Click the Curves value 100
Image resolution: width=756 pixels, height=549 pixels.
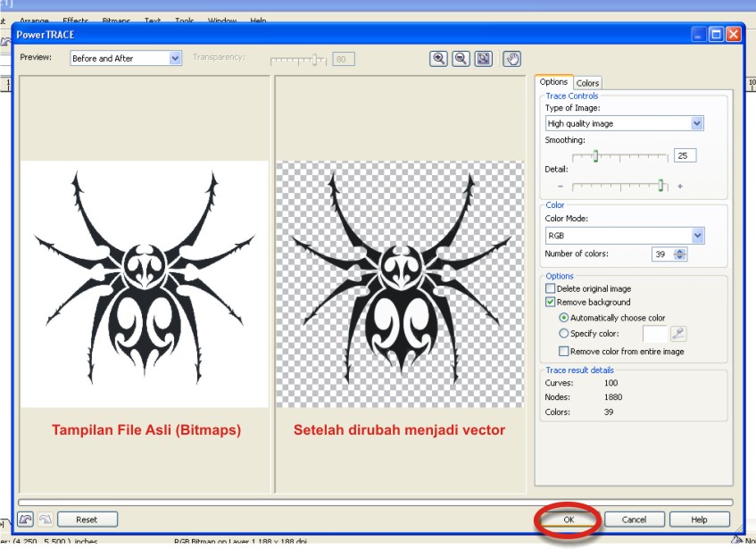(x=611, y=383)
